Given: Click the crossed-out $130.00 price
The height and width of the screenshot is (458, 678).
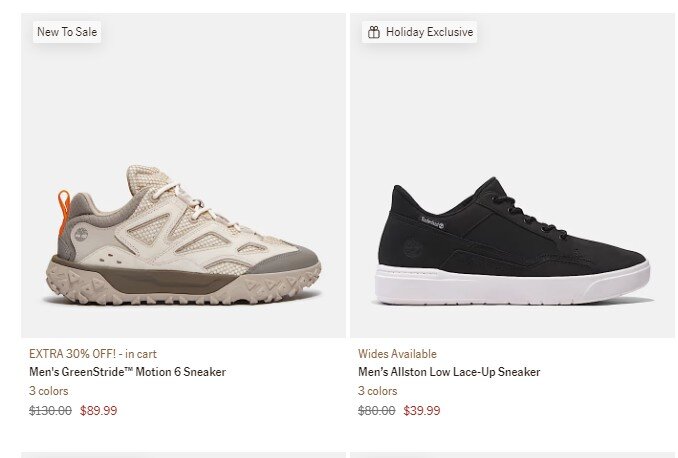Looking at the screenshot, I should coord(50,410).
